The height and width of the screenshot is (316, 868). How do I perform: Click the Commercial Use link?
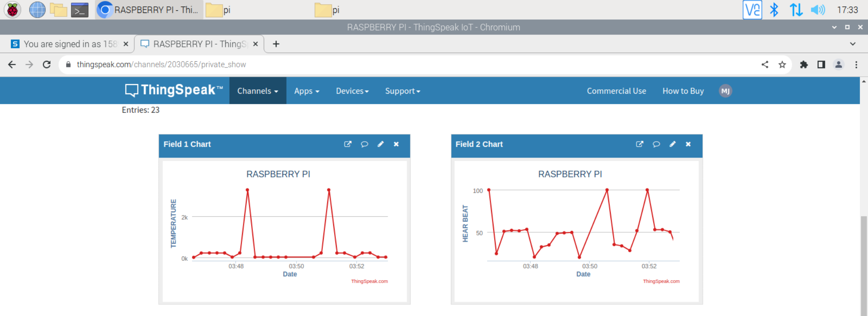(616, 91)
